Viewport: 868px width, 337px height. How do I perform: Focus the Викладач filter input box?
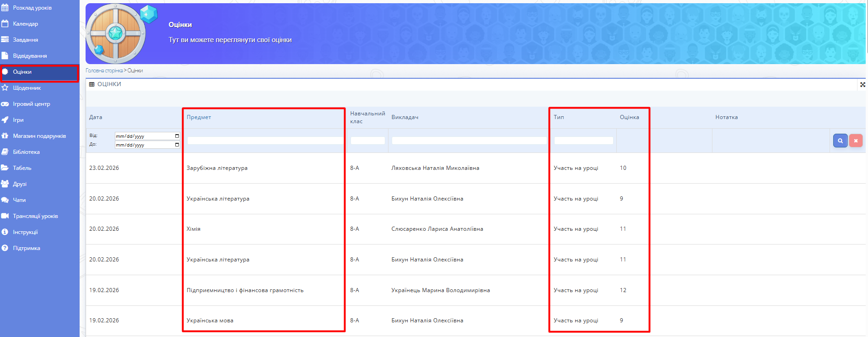pyautogui.click(x=469, y=141)
